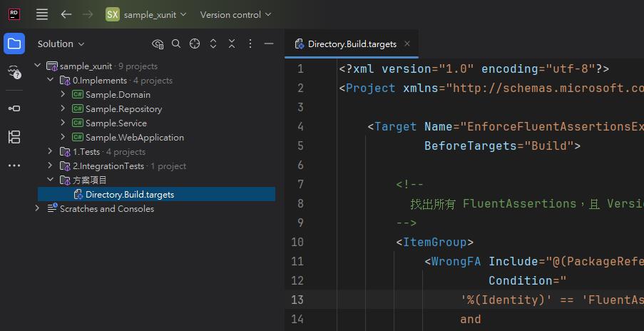644x331 pixels.
Task: Click Collapse All icon in Solution panel
Action: pyautogui.click(x=232, y=44)
